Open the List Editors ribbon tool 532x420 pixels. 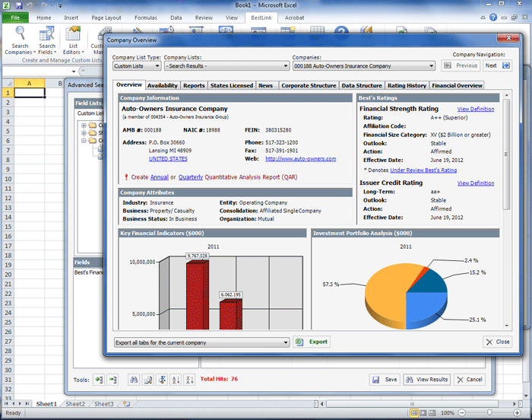(x=73, y=40)
